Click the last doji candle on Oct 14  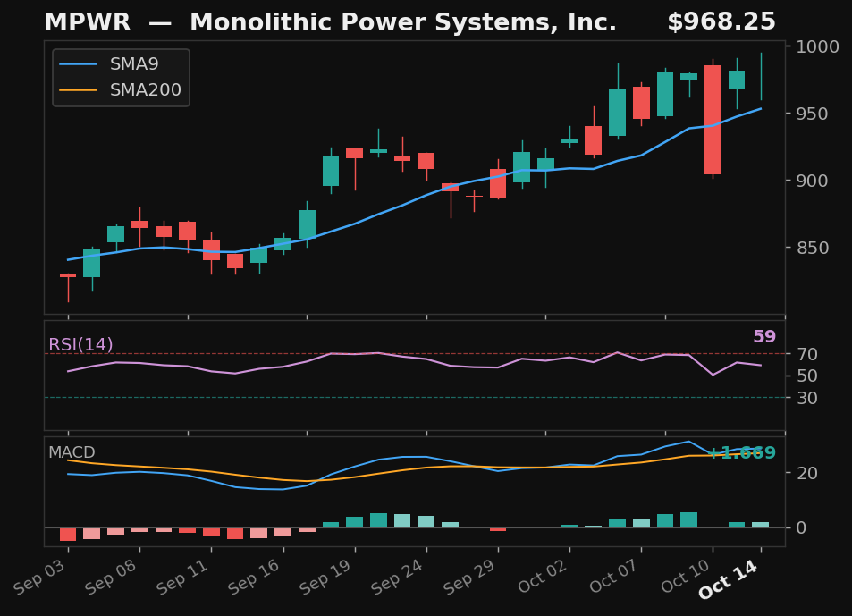[761, 89]
